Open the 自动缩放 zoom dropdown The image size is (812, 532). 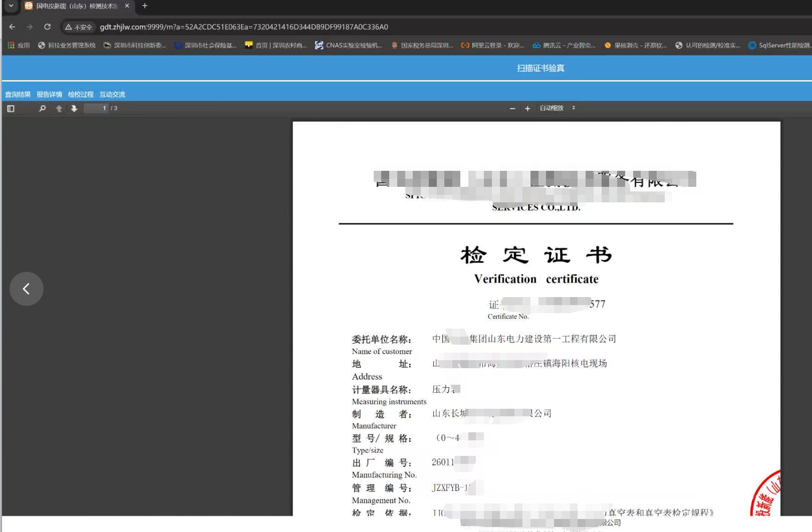coord(557,108)
